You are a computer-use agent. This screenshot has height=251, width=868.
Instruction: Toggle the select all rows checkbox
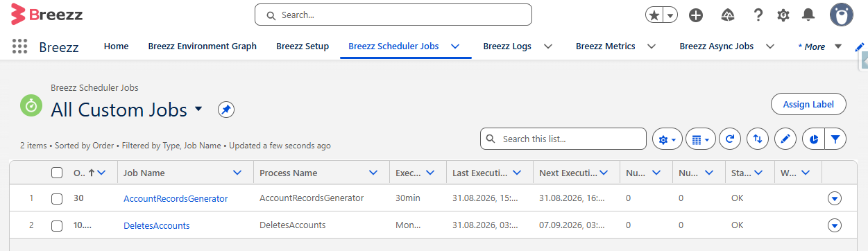pyautogui.click(x=57, y=173)
